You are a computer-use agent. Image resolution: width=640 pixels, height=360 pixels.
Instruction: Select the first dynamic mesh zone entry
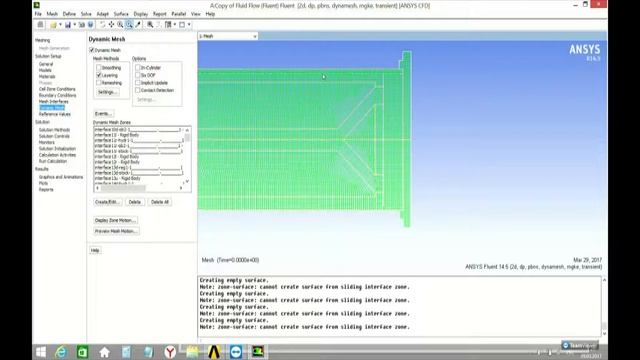coord(139,130)
